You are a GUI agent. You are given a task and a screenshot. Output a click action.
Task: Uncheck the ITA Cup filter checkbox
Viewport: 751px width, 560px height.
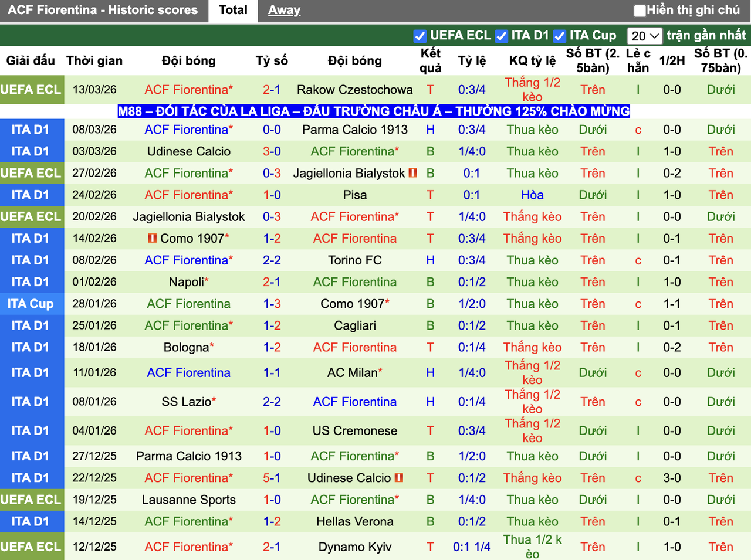point(559,36)
